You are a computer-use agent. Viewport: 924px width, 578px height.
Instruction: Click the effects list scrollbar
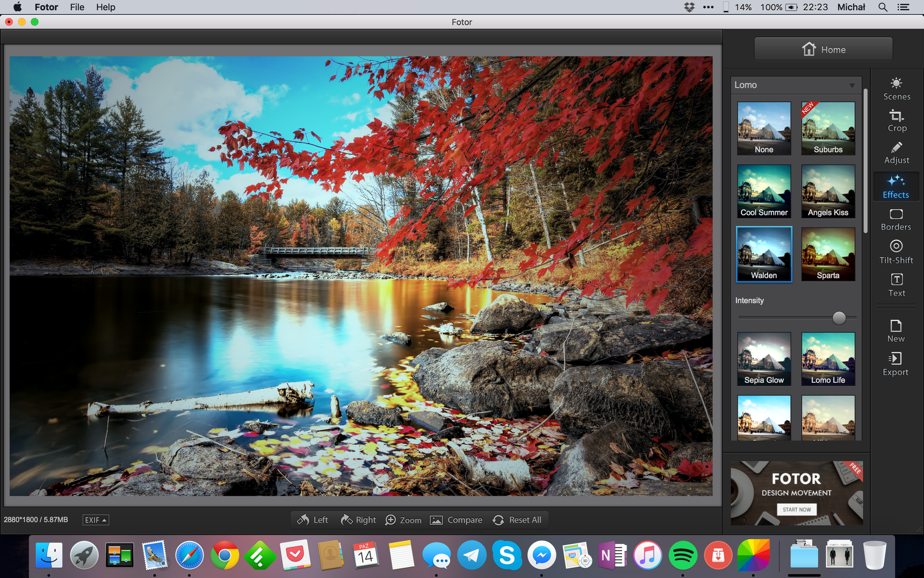[x=865, y=161]
